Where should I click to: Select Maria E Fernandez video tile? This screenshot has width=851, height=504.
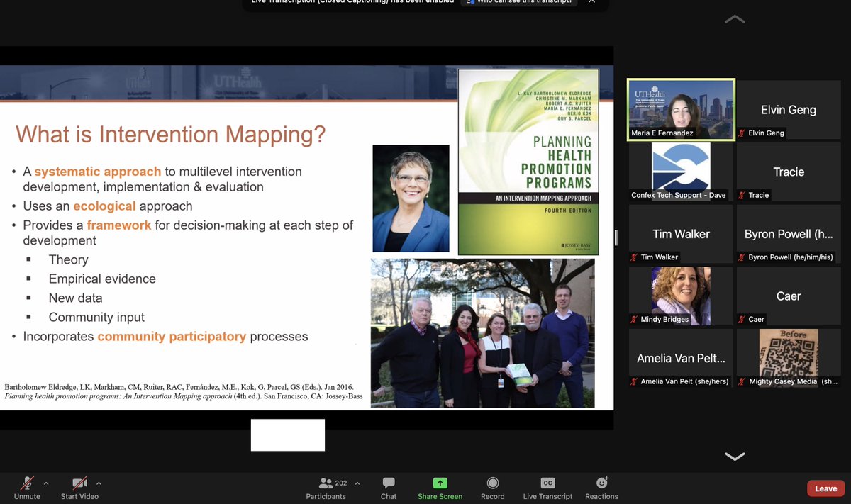682,109
